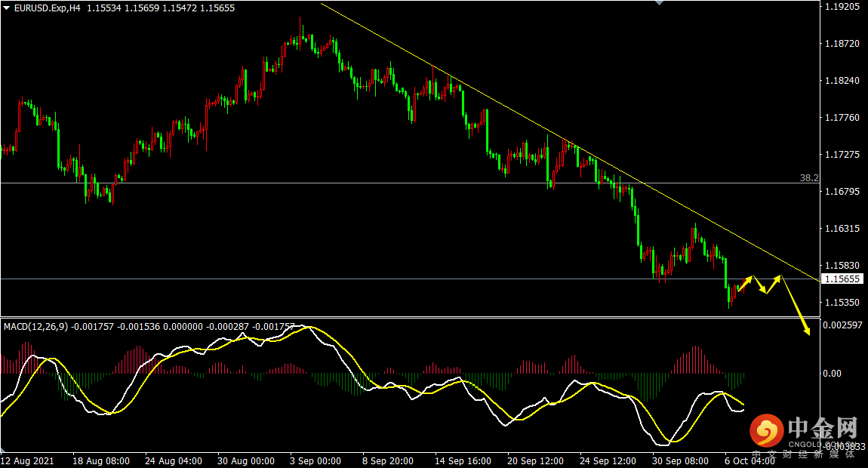This screenshot has height=468, width=868.
Task: Click the 18 Aug 08:00 time label
Action: click(101, 460)
